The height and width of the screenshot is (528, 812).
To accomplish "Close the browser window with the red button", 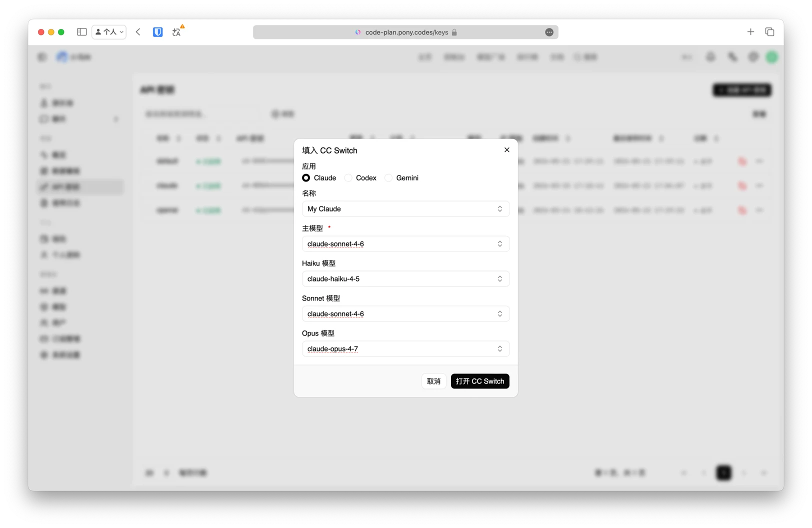I will [41, 32].
